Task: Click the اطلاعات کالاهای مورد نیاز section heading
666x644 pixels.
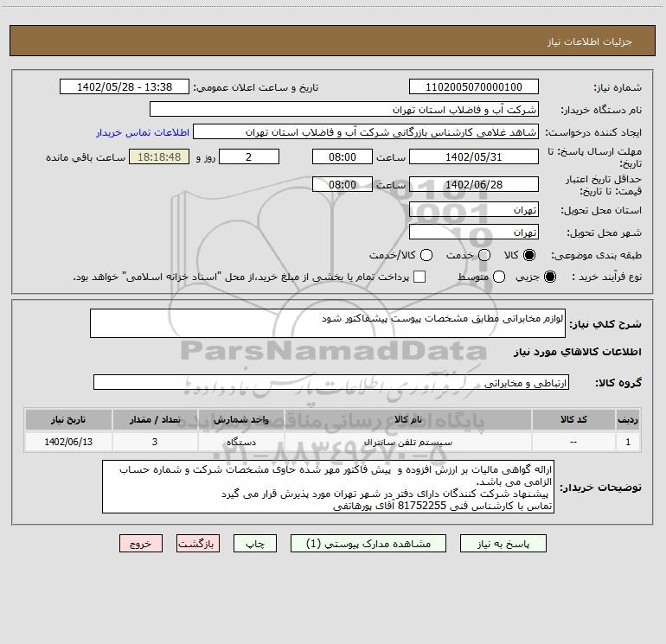Action: pyautogui.click(x=577, y=352)
